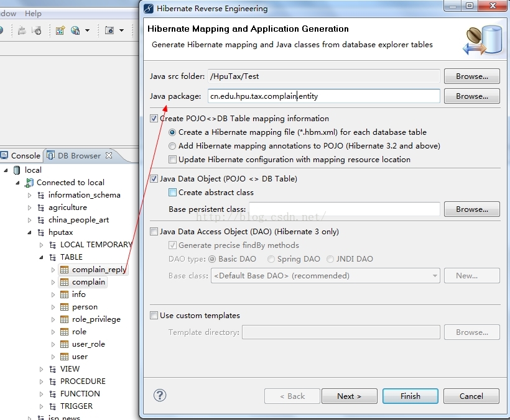Click the complain table icon

[x=65, y=282]
